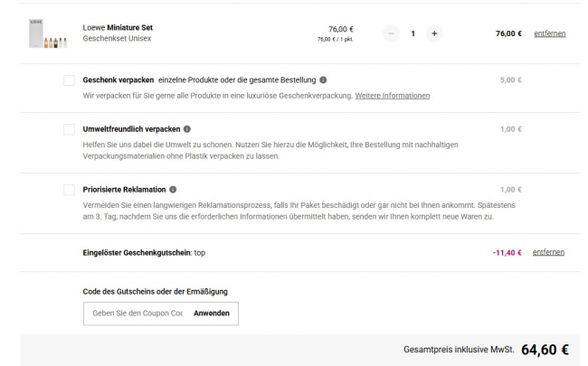Increase quantity with the plus button
This screenshot has height=366, width=588.
[434, 33]
